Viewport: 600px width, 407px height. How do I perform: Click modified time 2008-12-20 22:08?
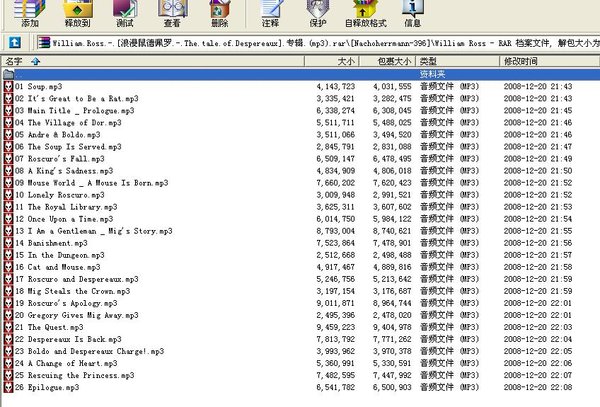538,388
